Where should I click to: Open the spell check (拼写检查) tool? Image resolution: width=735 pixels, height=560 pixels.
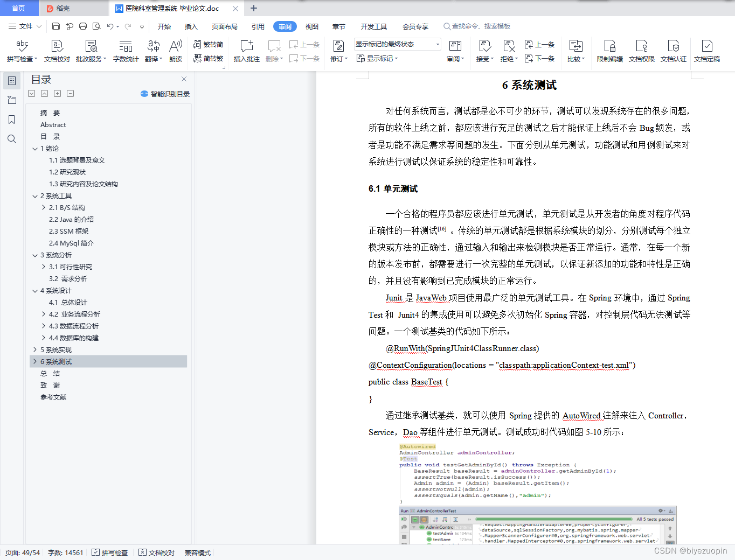tap(22, 51)
